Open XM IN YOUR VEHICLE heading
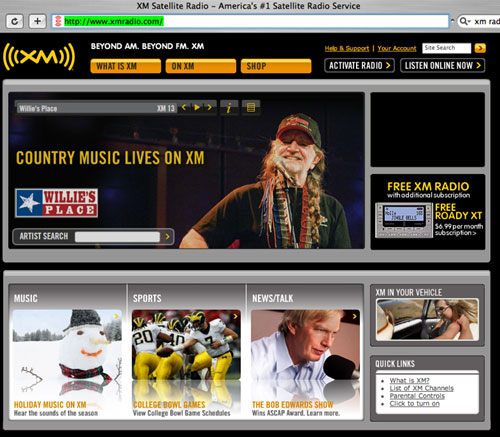 click(x=409, y=293)
